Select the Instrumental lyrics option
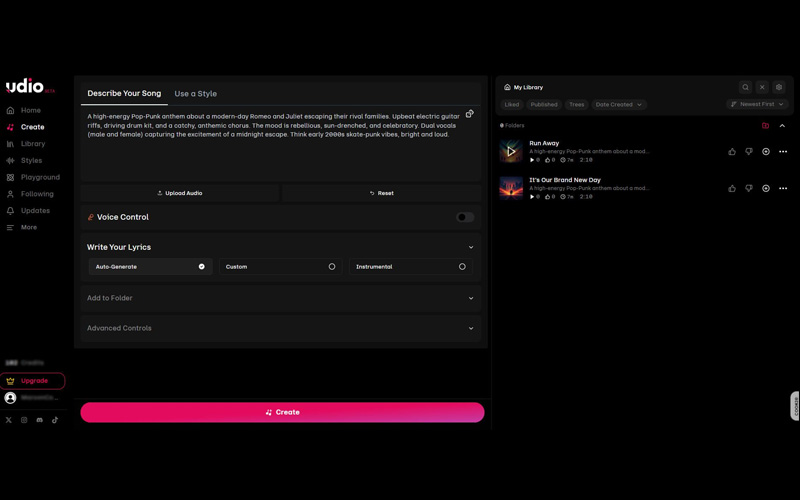 (411, 267)
